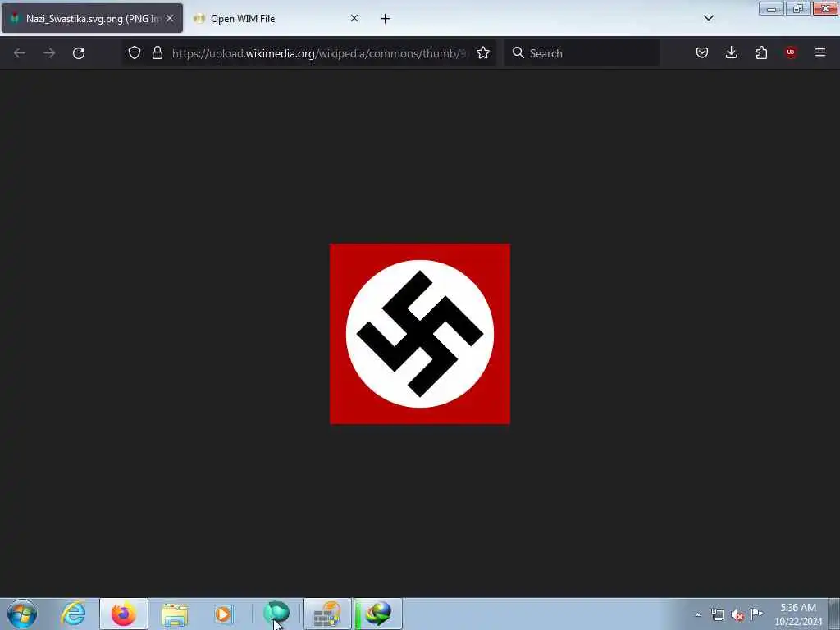Screen dimensions: 840x630
Task: Open the firewall brick-wall taskbar app
Action: tap(327, 614)
